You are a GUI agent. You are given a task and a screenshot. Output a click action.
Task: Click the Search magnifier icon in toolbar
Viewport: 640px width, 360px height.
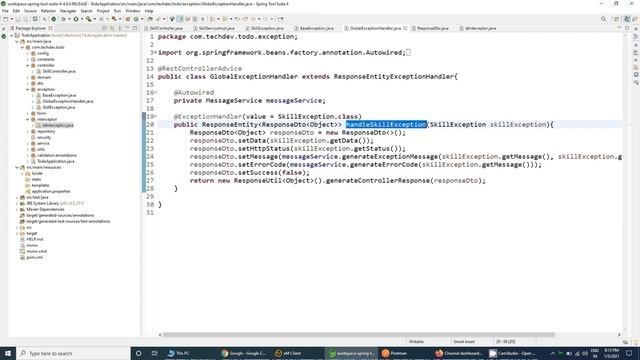[603, 19]
